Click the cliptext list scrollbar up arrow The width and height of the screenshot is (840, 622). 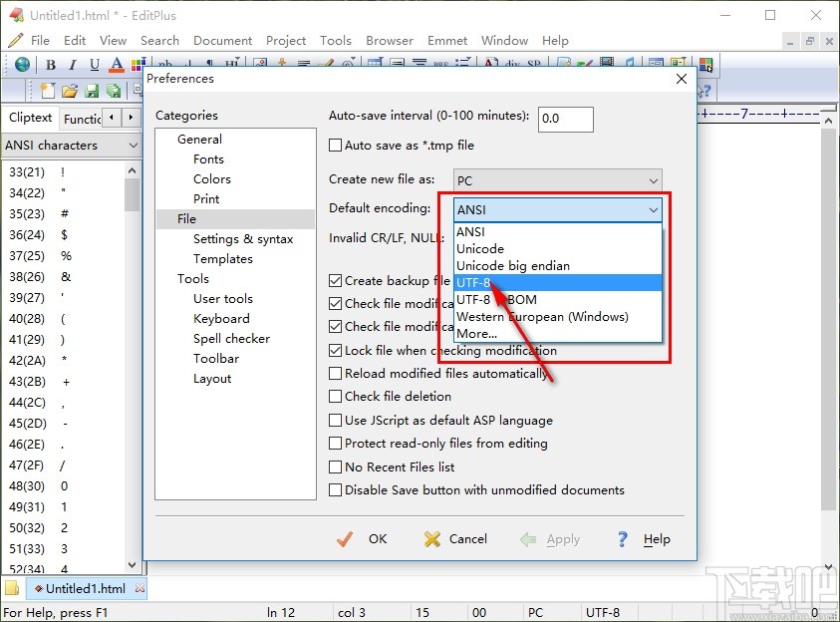tap(132, 170)
